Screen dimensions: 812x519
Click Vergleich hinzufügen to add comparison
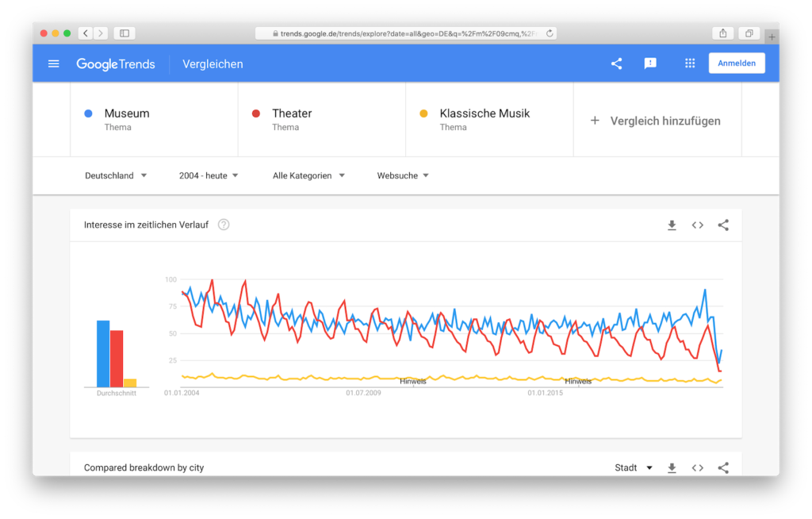(657, 121)
